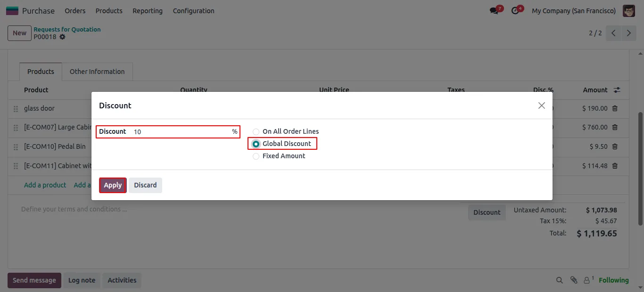Click Send message in chatter

(x=34, y=280)
